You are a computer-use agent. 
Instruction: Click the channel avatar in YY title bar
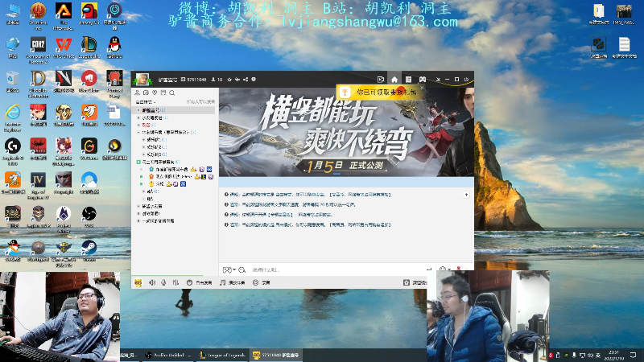pos(142,79)
